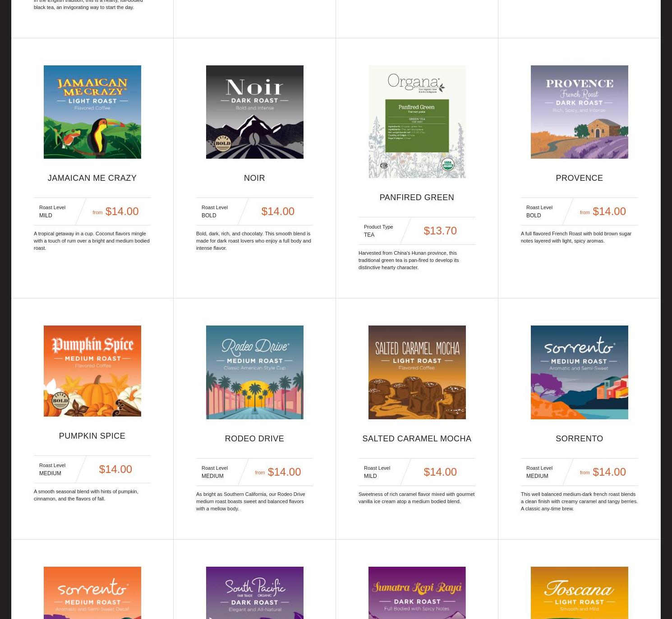Click the JAMAICAN ME CRAZY title link

[92, 178]
